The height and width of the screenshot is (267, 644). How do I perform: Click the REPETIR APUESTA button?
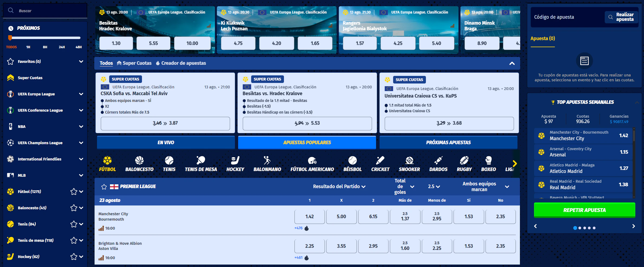[584, 210]
